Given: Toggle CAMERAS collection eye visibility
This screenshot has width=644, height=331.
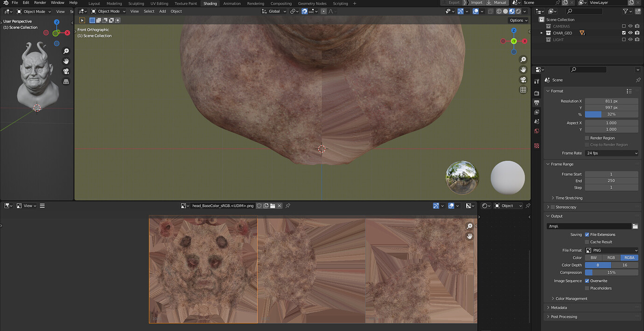Looking at the screenshot, I should 630,26.
